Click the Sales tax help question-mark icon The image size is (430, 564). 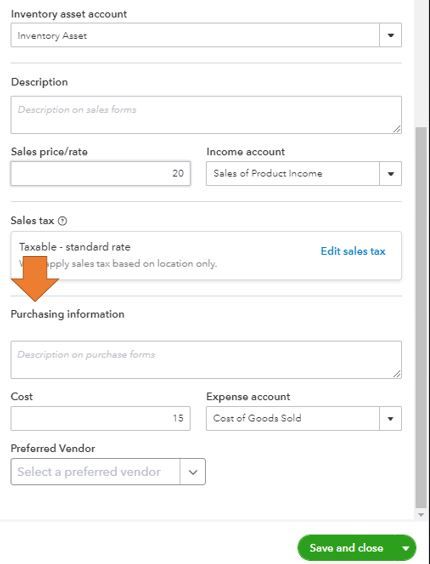(63, 221)
